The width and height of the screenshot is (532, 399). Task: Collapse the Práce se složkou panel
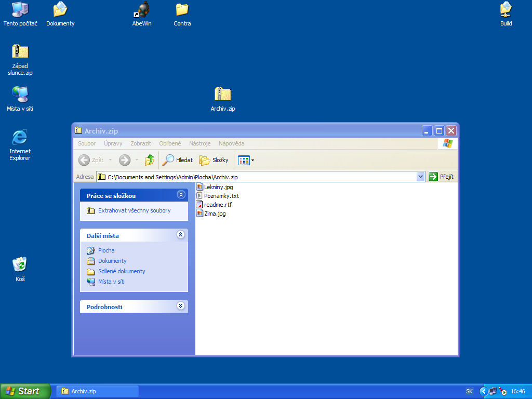(181, 195)
